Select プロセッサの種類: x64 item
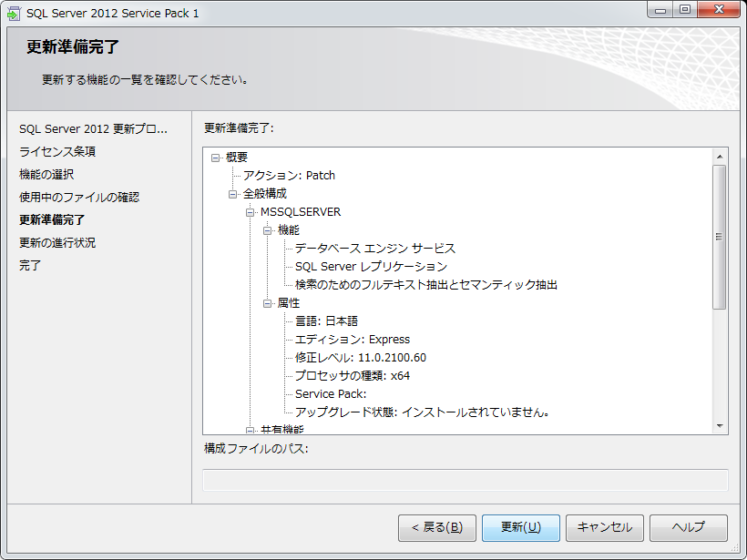 coord(352,376)
